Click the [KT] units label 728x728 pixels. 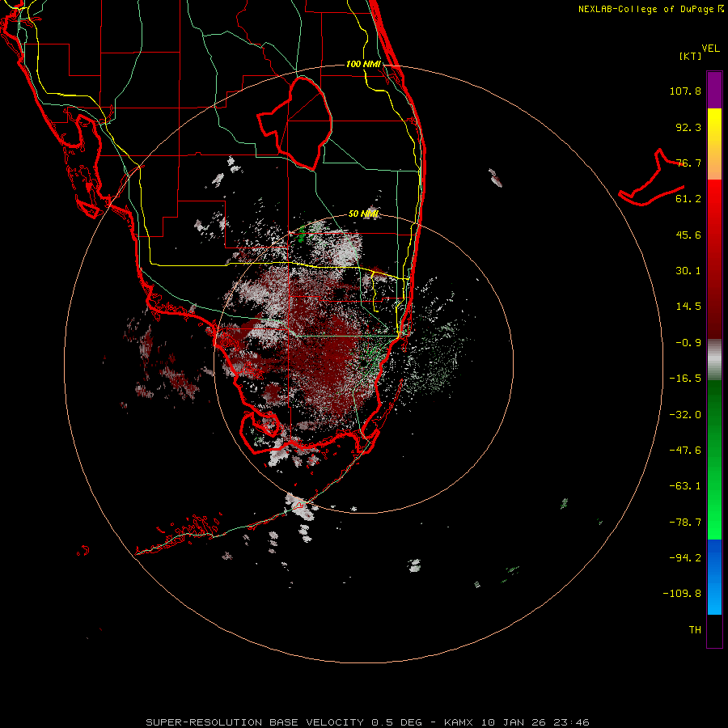(x=691, y=56)
